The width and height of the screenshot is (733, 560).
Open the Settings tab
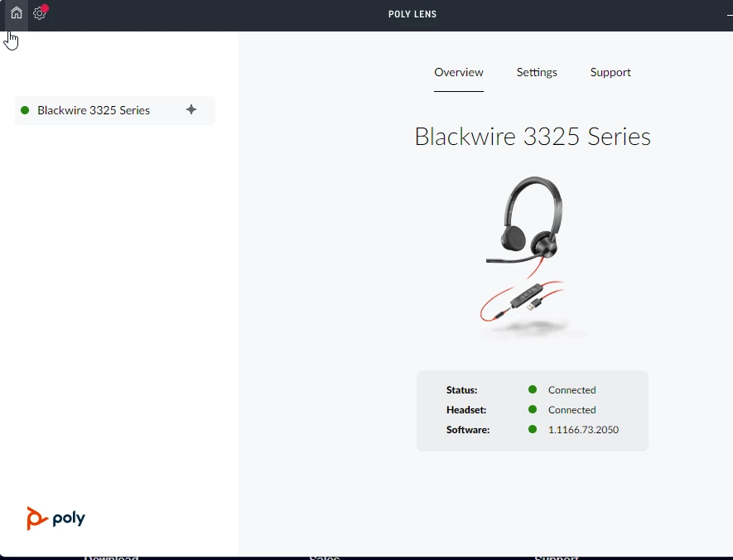tap(537, 72)
